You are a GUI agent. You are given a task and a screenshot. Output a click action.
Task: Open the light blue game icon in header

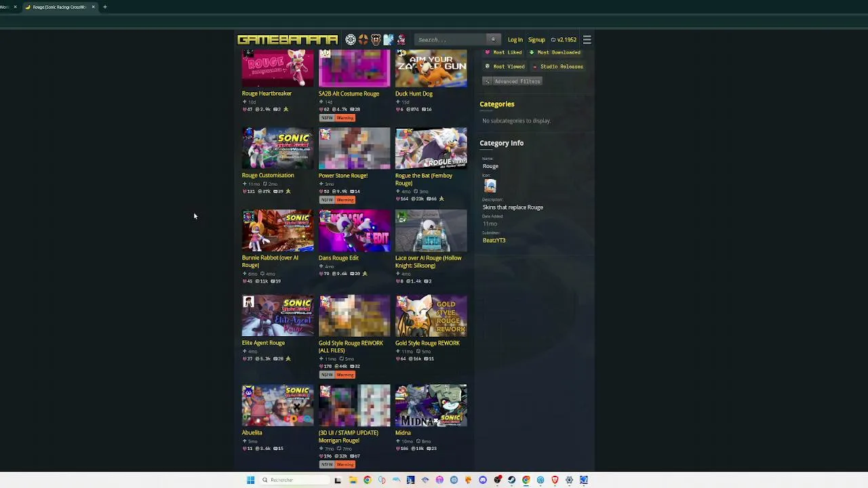point(389,39)
